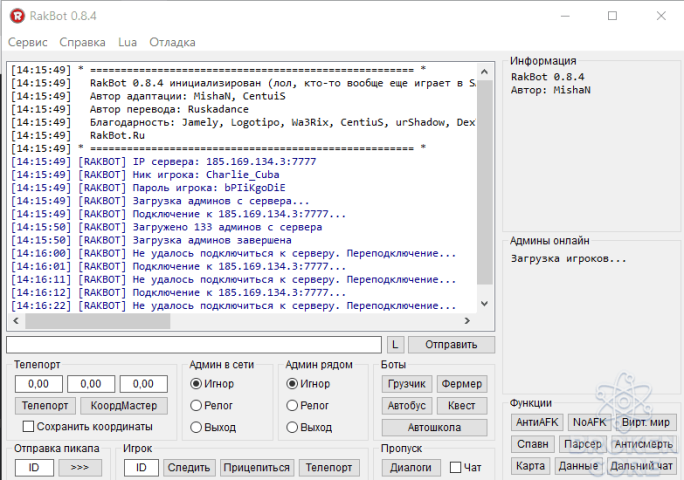Click the Спавн button
Screen dimensions: 684x480
click(x=533, y=444)
